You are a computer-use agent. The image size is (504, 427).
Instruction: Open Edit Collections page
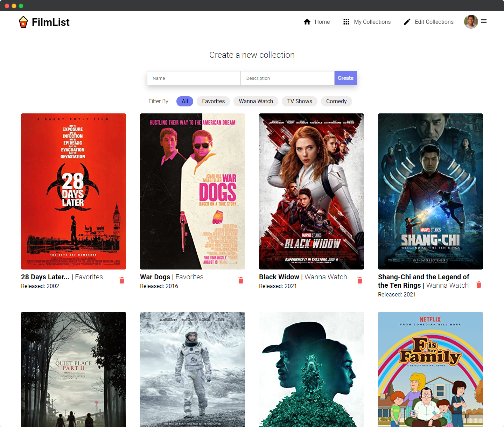click(429, 22)
